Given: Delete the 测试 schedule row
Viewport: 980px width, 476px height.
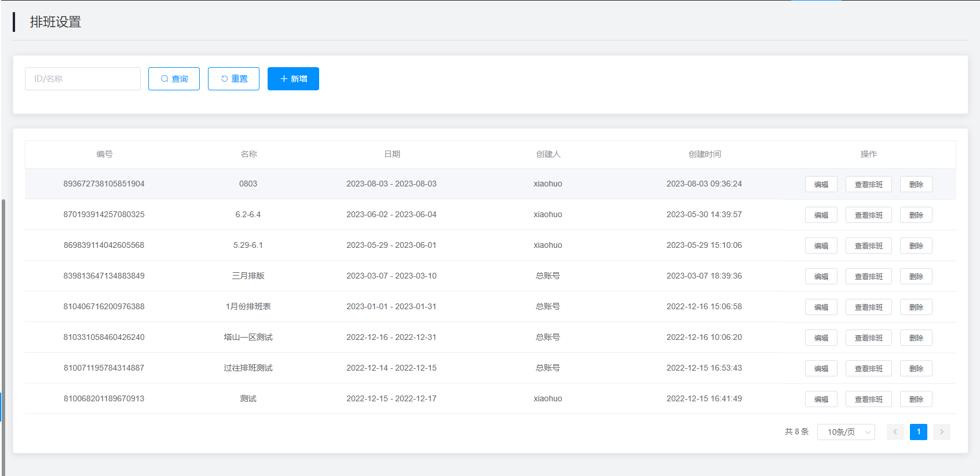Looking at the screenshot, I should coord(916,399).
